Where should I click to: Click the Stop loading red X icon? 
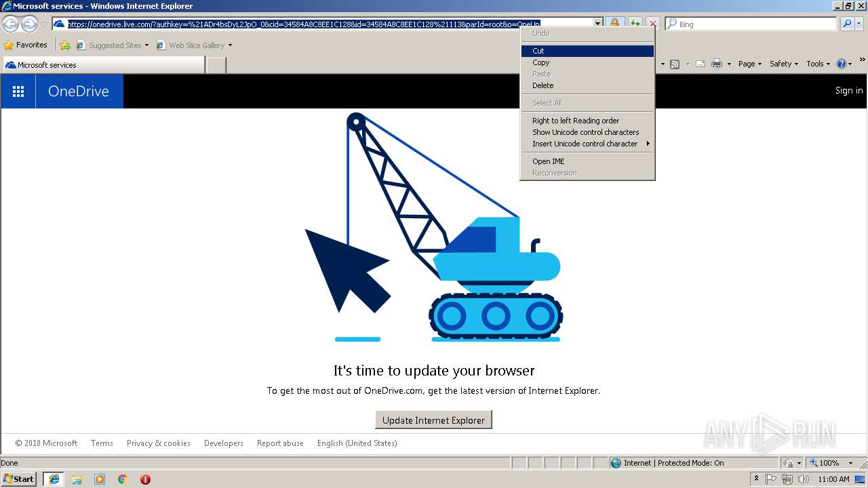pyautogui.click(x=652, y=24)
